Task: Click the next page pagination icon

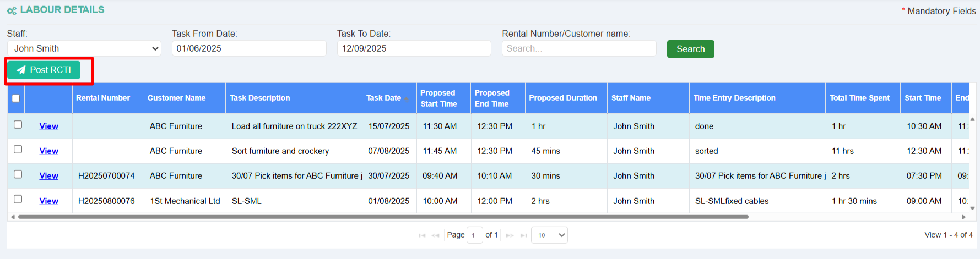Action: point(510,235)
